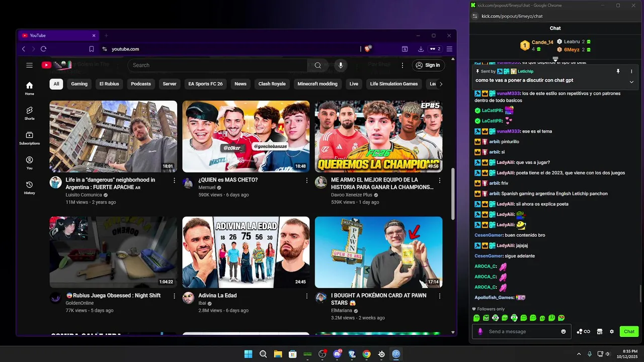Open YouTube settings three-dot menu
Viewport: 644px width, 362px height.
(x=403, y=65)
